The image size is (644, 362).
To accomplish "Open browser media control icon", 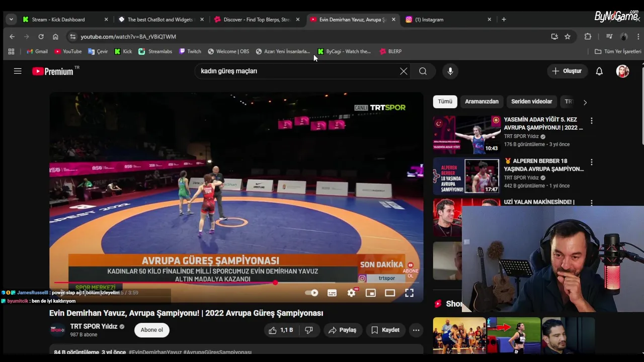I will pyautogui.click(x=609, y=37).
